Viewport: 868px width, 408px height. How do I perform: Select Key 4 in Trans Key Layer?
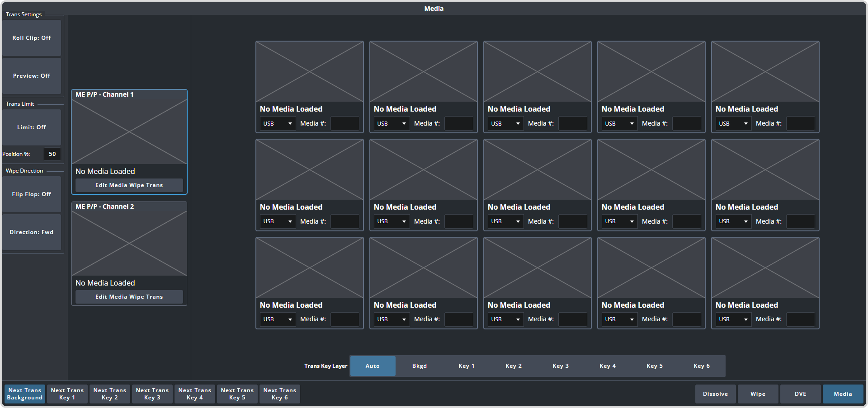[608, 366]
